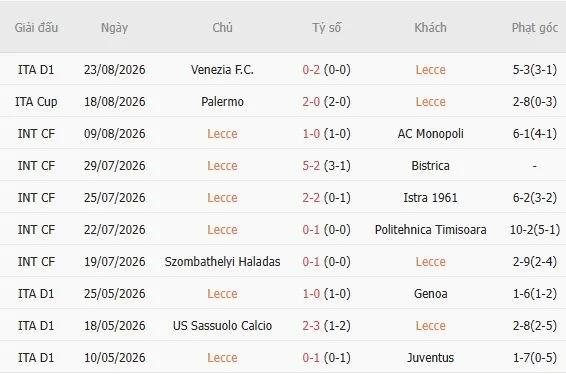Viewport: 566px width, 374px height.
Task: Click the Tỷ số column header
Action: tap(326, 28)
